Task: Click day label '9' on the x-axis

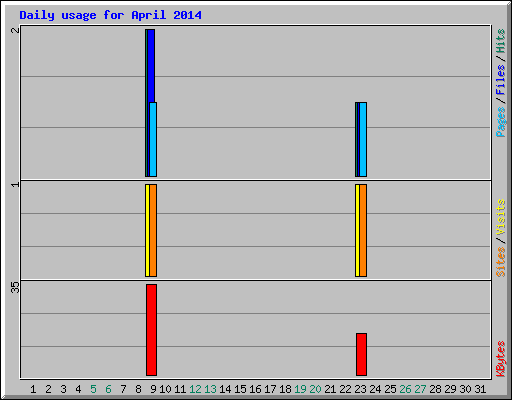Action: (153, 389)
